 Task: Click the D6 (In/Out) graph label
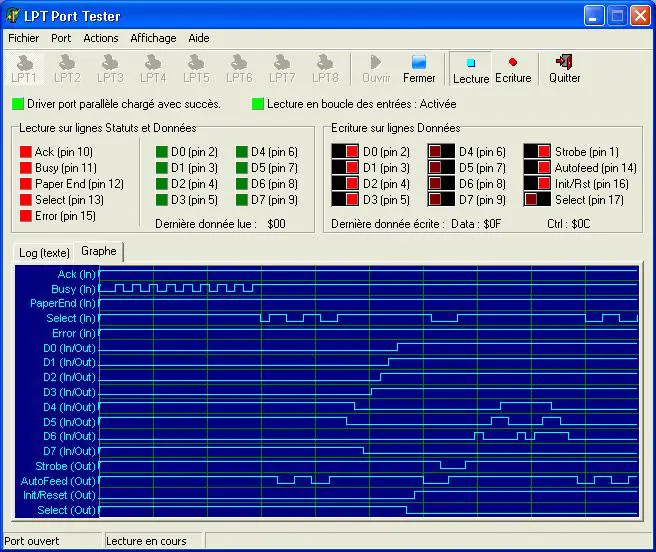(x=69, y=436)
